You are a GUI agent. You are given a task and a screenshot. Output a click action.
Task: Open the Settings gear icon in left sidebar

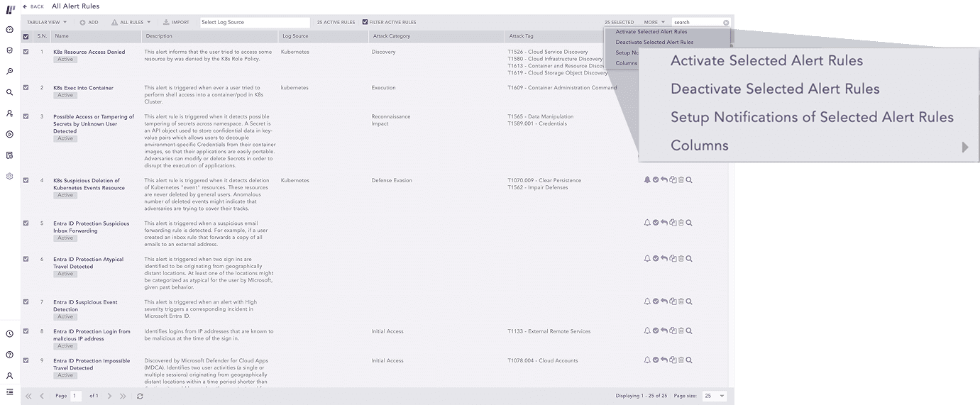point(10,176)
